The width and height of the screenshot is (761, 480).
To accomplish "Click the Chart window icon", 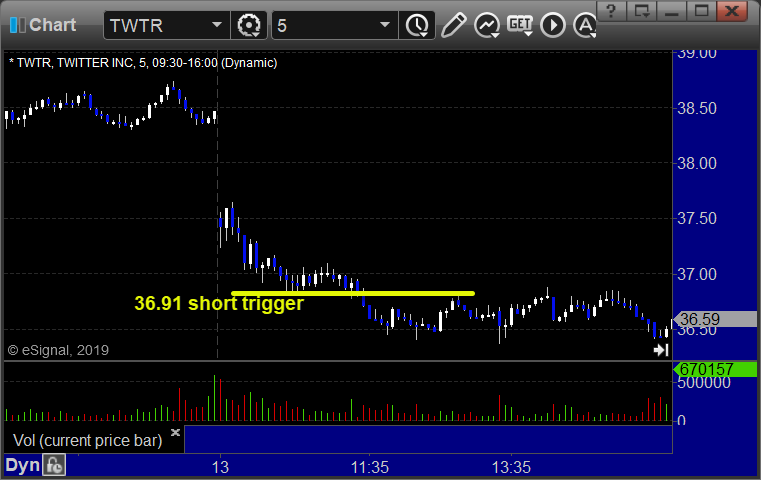I will tap(17, 25).
